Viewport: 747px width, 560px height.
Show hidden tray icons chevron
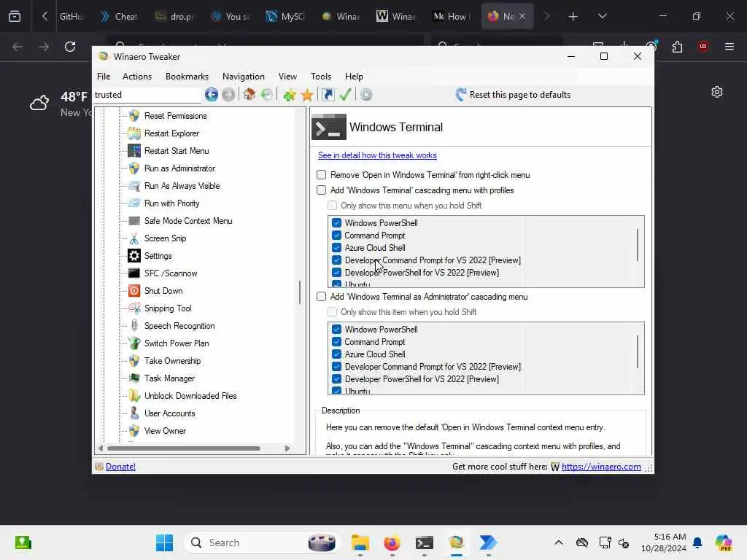click(x=559, y=542)
